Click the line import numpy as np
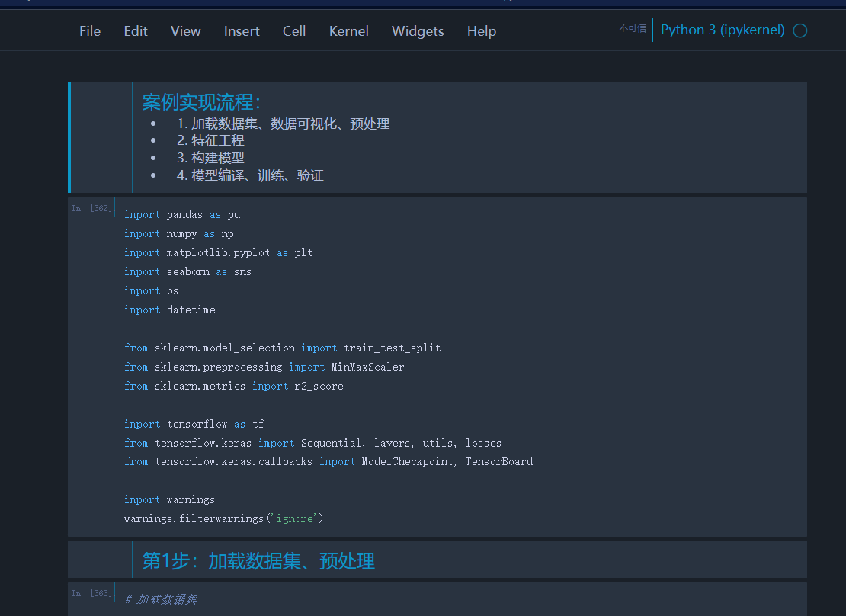The width and height of the screenshot is (846, 616). pos(178,234)
